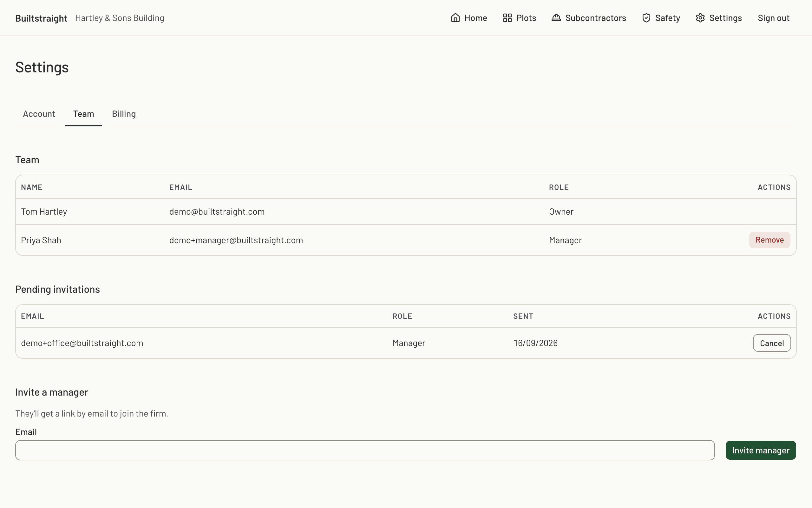812x508 pixels.
Task: Click the Settings page title
Action: pyautogui.click(x=42, y=67)
